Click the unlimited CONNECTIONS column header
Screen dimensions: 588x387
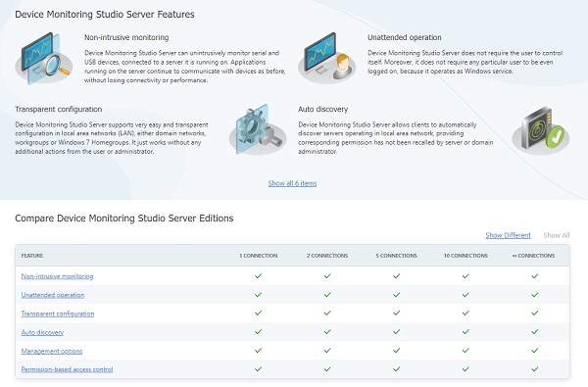click(533, 256)
